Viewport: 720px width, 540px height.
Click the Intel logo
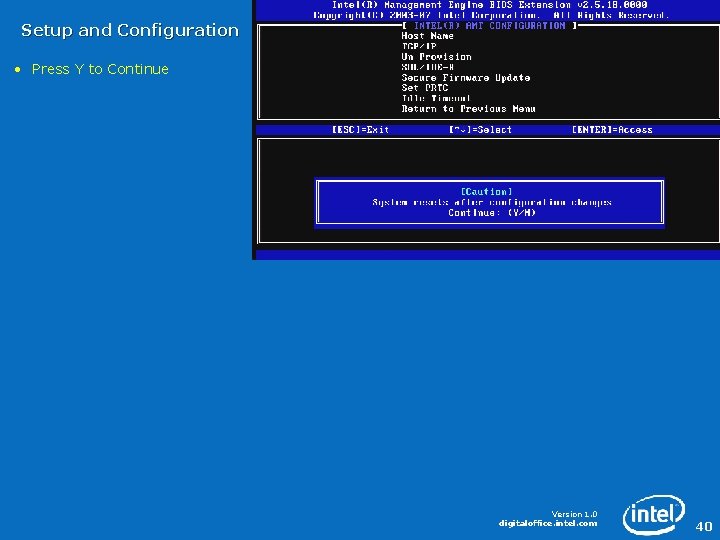[654, 515]
